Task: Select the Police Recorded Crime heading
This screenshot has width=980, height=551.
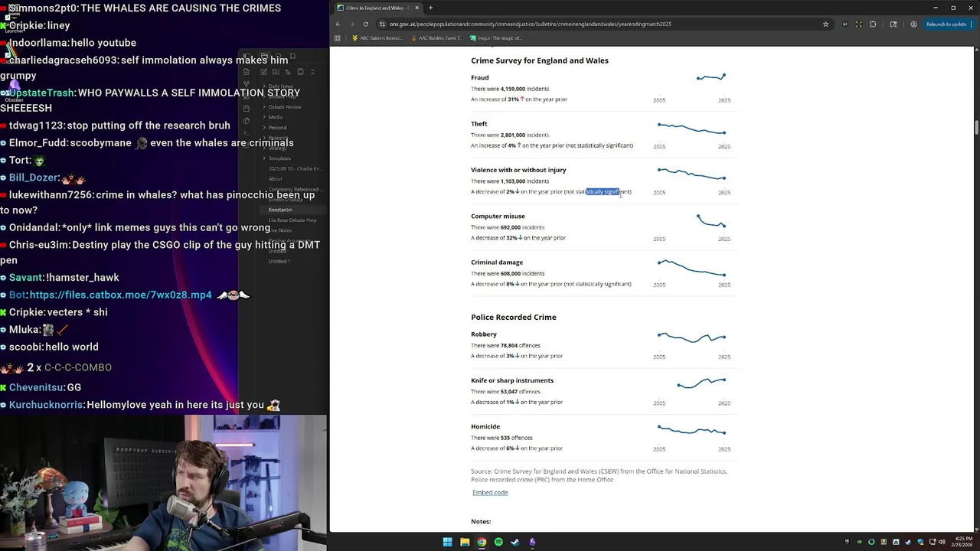Action: tap(514, 317)
